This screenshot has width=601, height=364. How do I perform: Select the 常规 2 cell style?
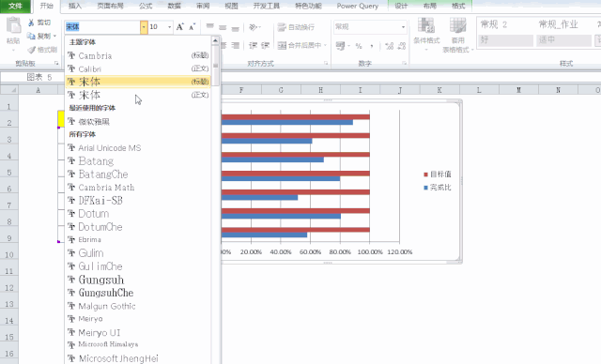coord(505,24)
